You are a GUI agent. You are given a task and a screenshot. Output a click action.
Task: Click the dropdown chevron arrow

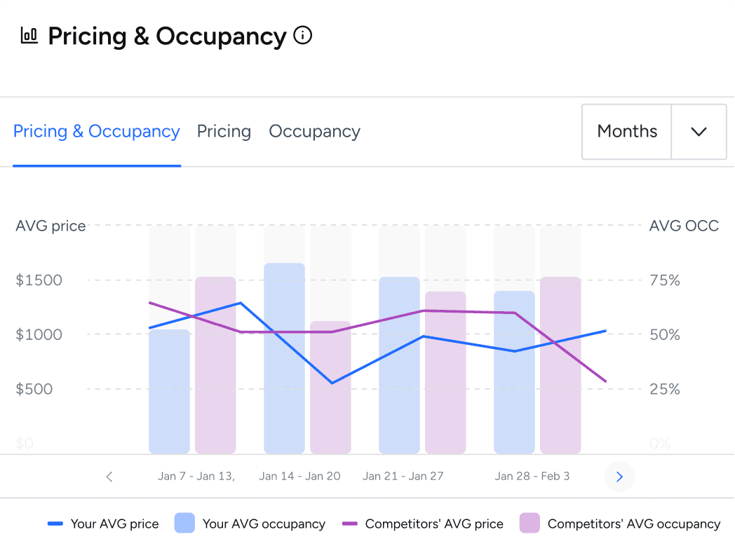coord(699,132)
